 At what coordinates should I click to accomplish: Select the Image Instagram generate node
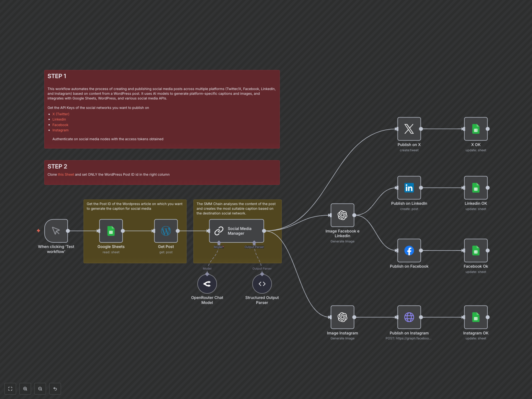point(342,317)
